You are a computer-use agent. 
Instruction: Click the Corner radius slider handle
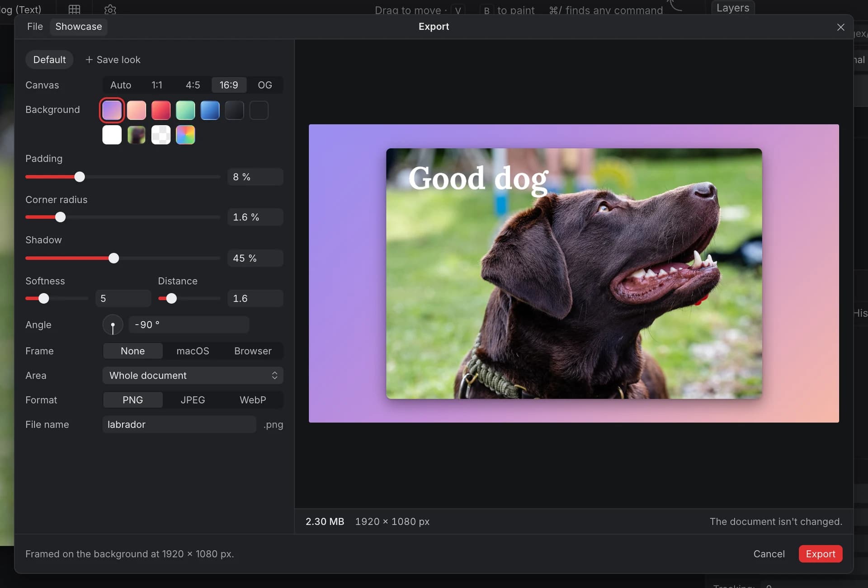(x=60, y=217)
